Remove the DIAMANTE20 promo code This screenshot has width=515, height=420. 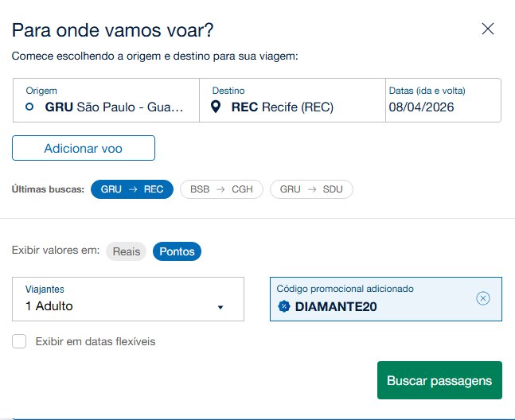pyautogui.click(x=482, y=298)
